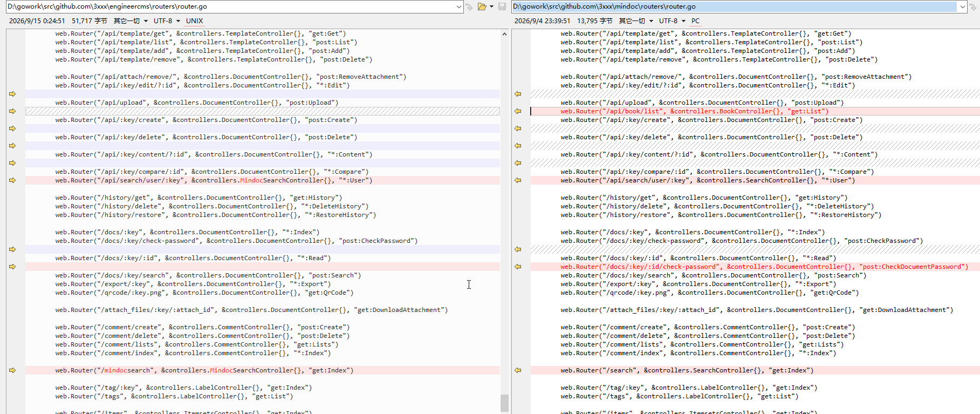
Task: Click right gutter arrow on gap above '/docs/:key/:id' Read line
Action: (518, 249)
